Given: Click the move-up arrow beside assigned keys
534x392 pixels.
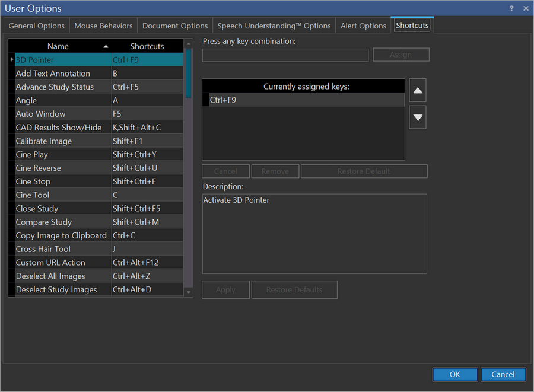Looking at the screenshot, I should 418,91.
